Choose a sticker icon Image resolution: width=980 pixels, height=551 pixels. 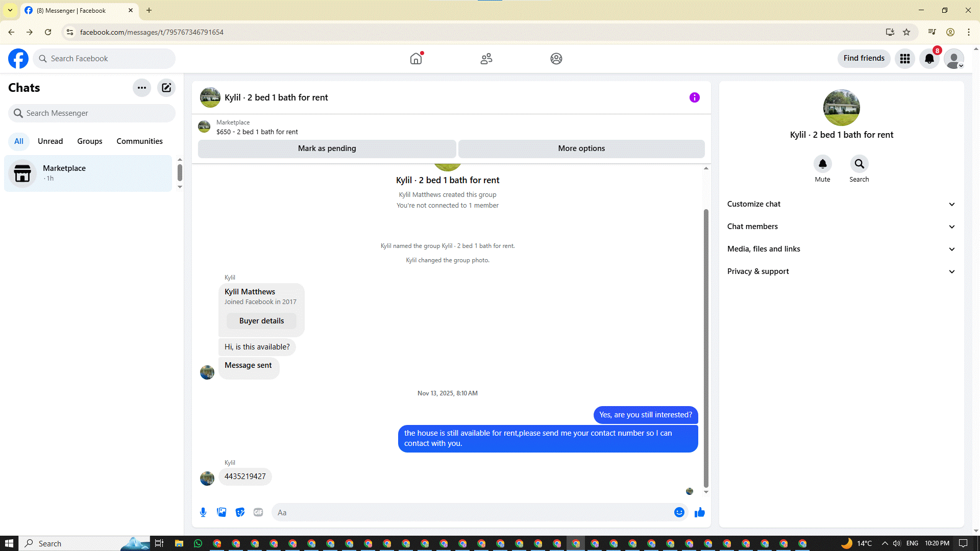pyautogui.click(x=240, y=512)
